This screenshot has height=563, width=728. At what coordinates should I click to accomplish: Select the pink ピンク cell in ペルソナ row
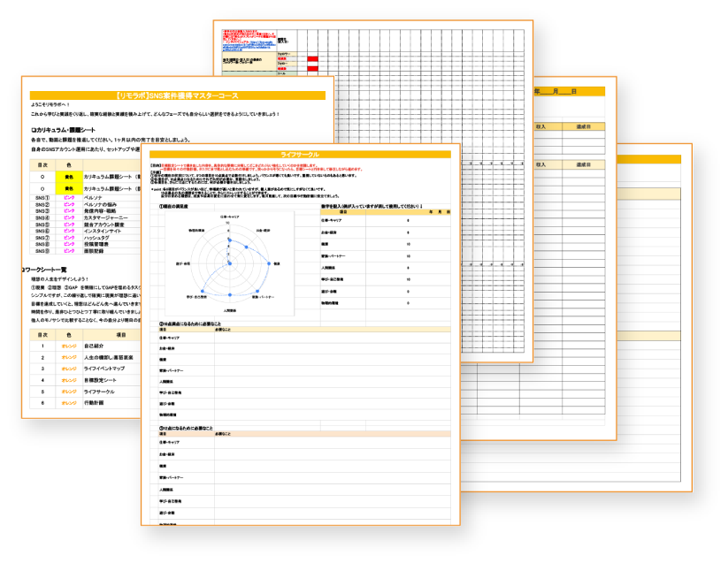click(69, 198)
